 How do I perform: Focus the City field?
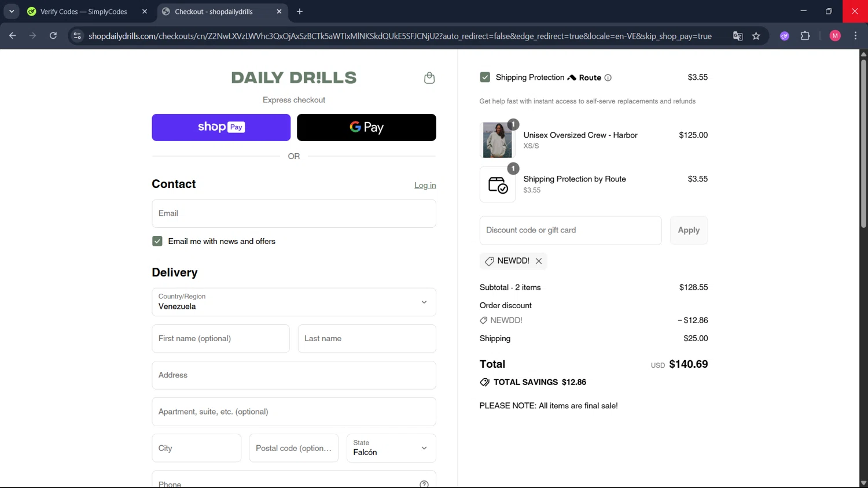point(196,448)
